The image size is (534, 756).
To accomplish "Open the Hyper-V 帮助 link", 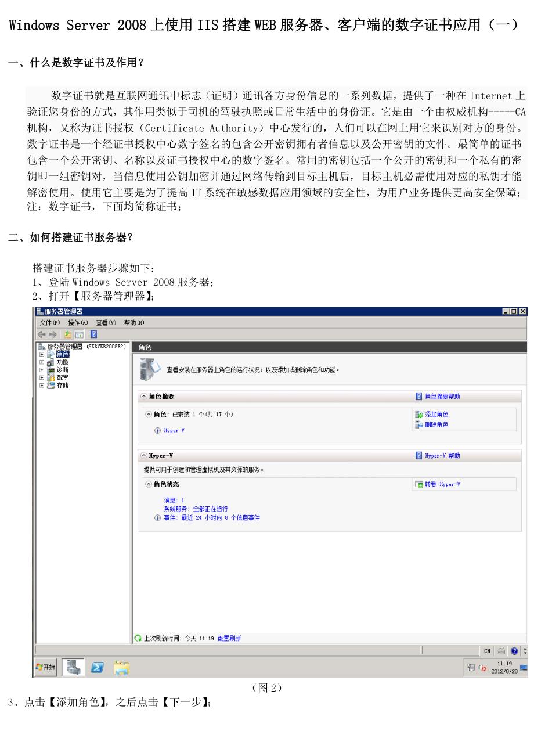I will (x=442, y=456).
